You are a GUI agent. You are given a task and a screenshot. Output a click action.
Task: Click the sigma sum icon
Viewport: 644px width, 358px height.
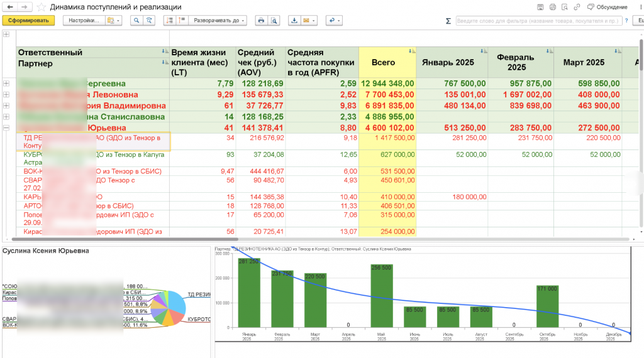448,21
